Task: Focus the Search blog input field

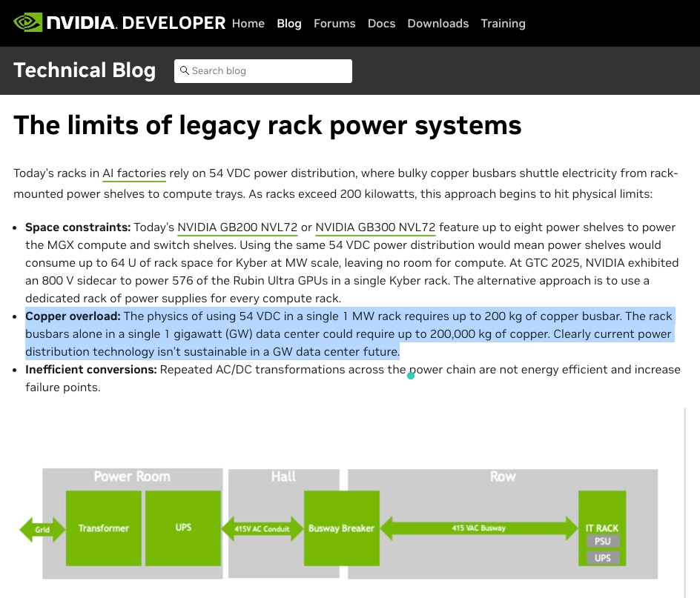Action: pos(263,71)
